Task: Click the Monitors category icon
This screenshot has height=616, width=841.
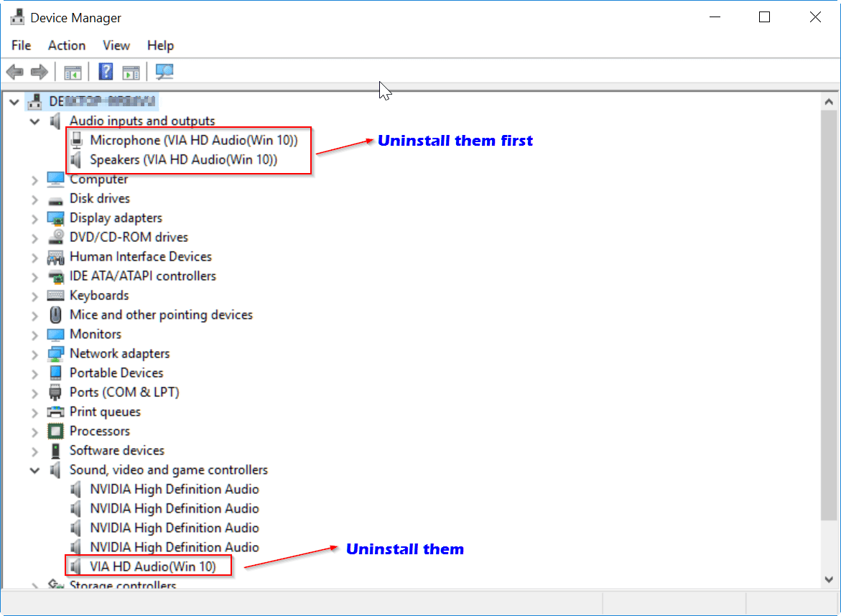Action: coord(55,334)
